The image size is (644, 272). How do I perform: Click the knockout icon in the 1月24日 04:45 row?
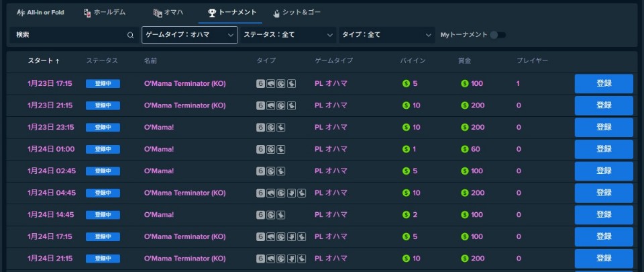[x=270, y=193]
